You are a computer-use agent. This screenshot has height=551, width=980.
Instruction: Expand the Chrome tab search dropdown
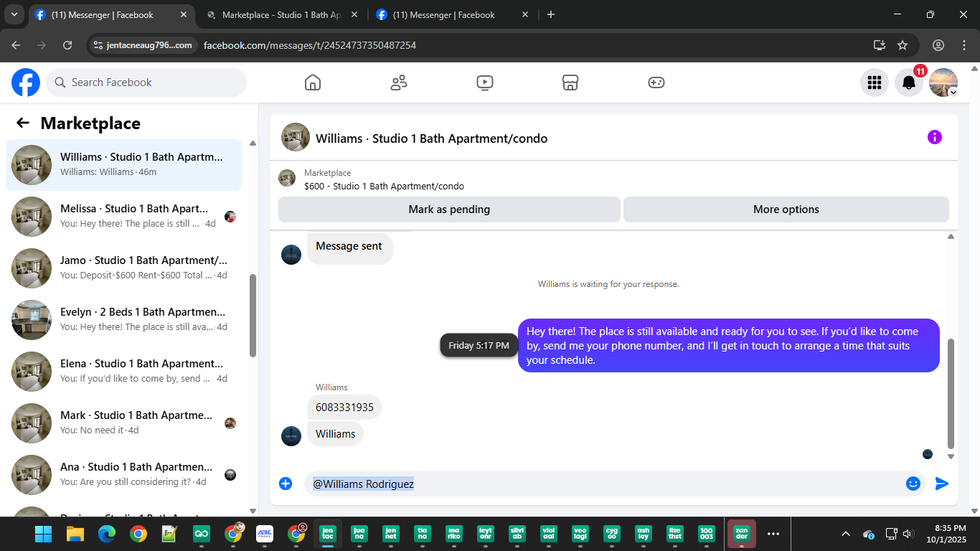(x=14, y=14)
